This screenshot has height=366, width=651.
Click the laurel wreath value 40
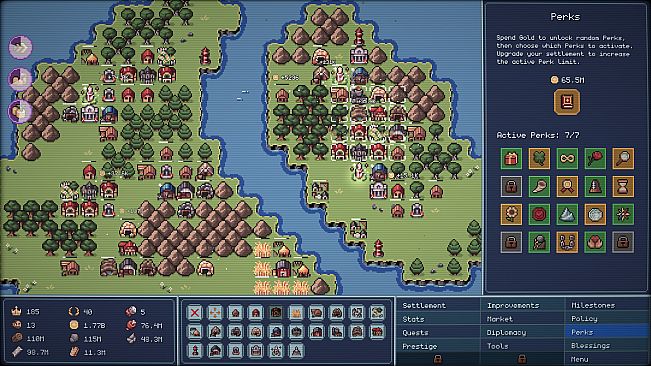(x=88, y=312)
